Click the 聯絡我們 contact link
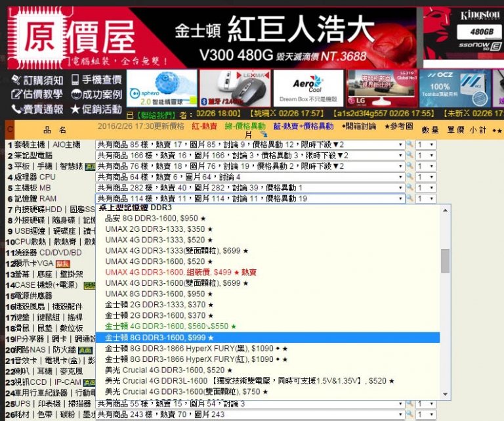Screen dimensions: 504x421 click(x=156, y=114)
